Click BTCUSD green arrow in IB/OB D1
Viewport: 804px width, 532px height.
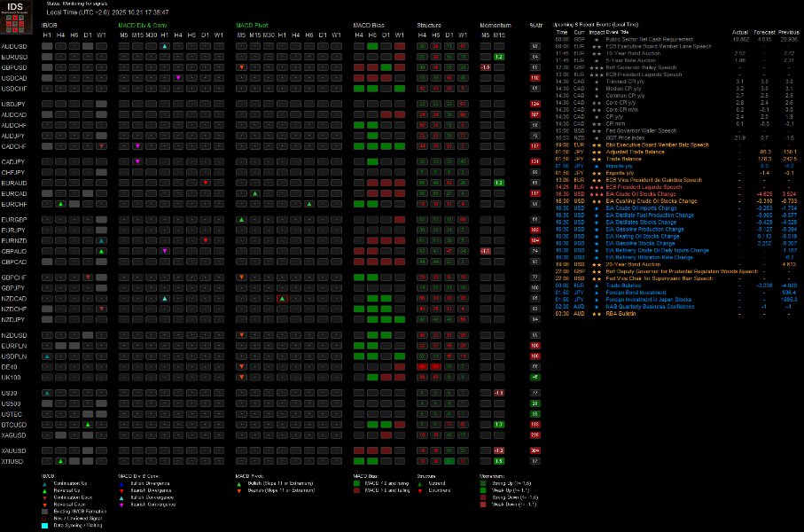point(88,425)
